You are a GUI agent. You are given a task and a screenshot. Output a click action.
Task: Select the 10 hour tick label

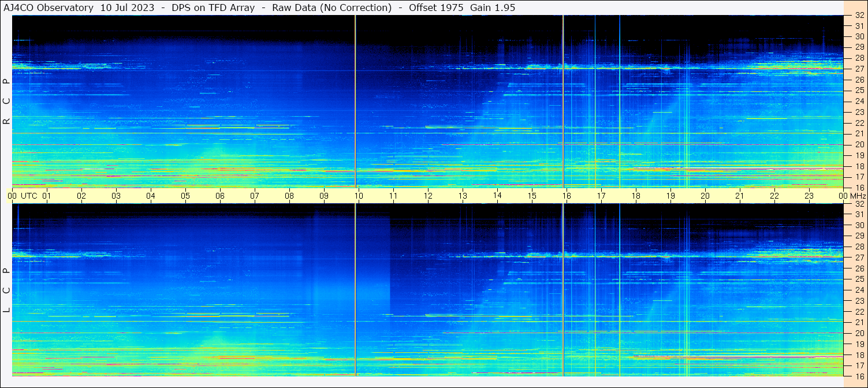tap(359, 196)
